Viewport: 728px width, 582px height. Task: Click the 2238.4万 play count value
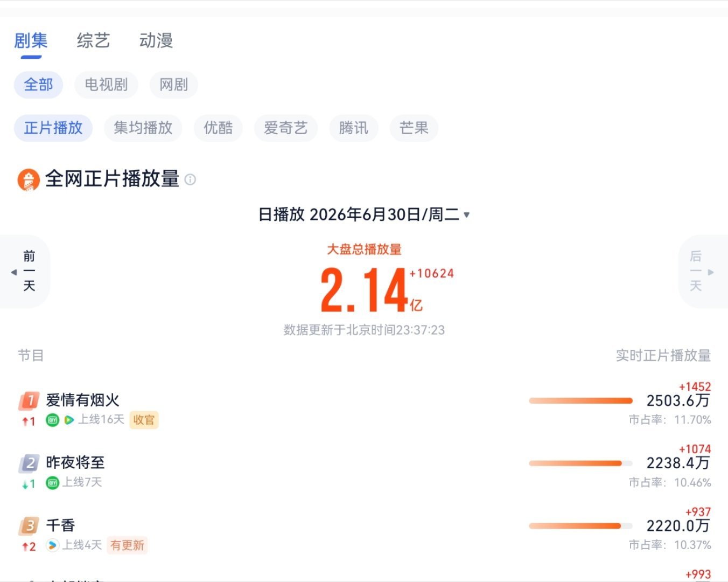[x=678, y=463]
